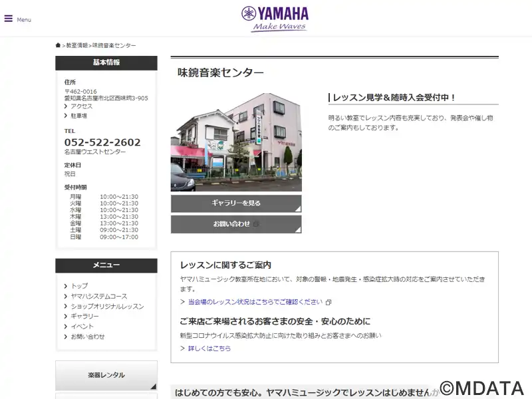Image resolution: width=532 pixels, height=399 pixels.
Task: Click the music center building photo
Action: tap(236, 142)
